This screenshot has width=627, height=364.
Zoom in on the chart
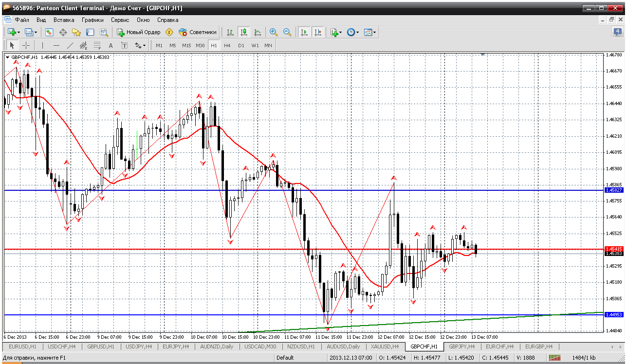click(x=274, y=32)
